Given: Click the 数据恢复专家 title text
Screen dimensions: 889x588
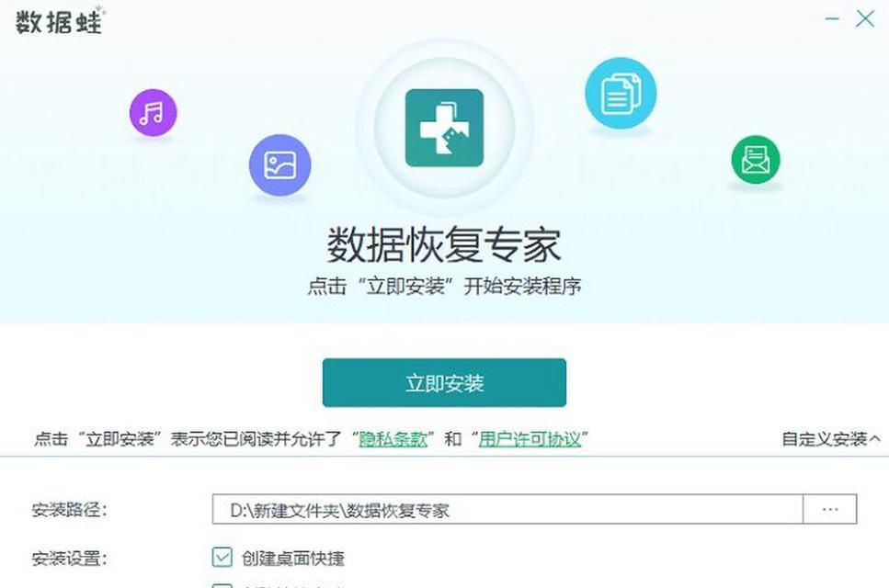Looking at the screenshot, I should click(445, 244).
